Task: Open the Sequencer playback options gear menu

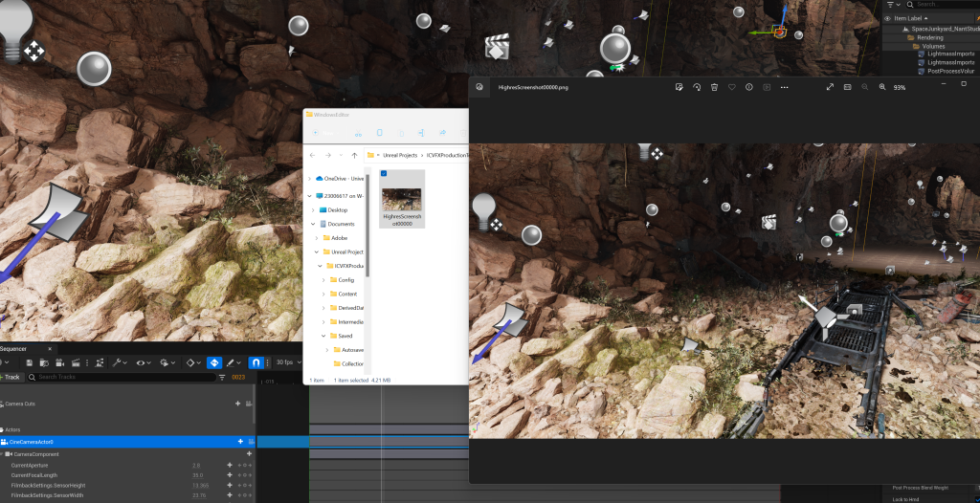Action: tap(167, 363)
